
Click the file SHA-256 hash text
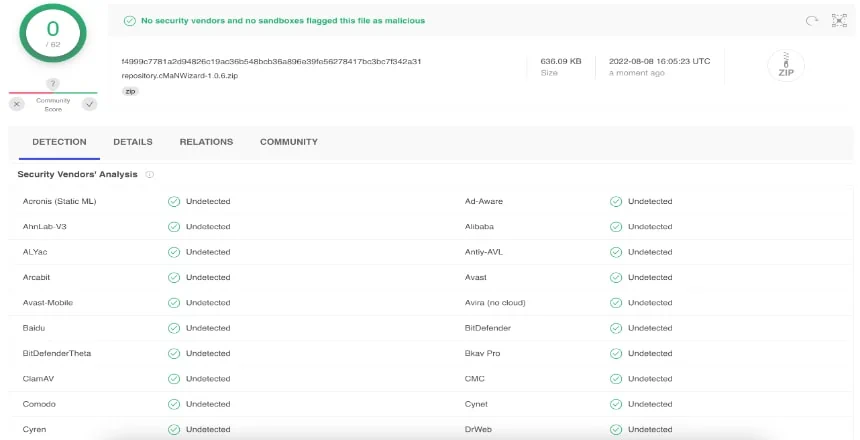tap(271, 61)
